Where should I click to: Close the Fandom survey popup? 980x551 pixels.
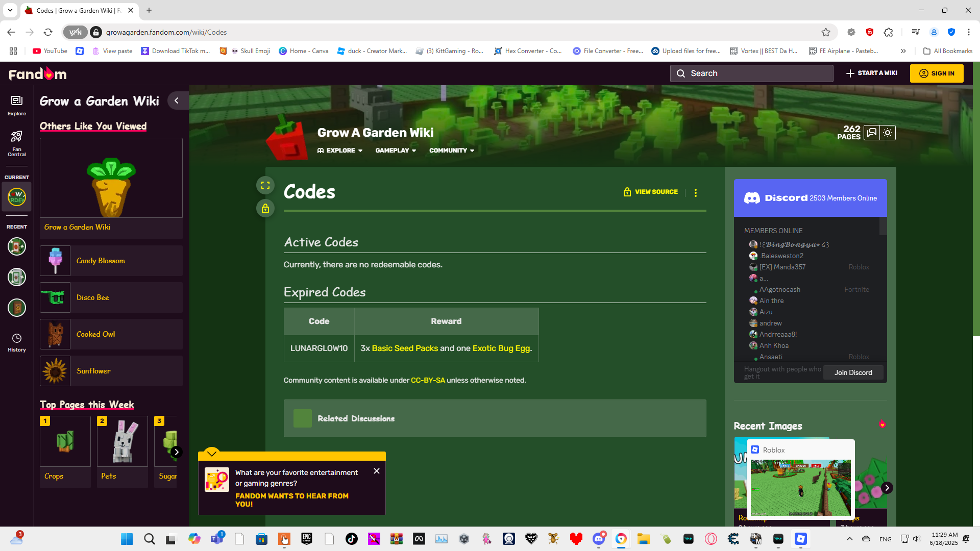click(x=377, y=471)
